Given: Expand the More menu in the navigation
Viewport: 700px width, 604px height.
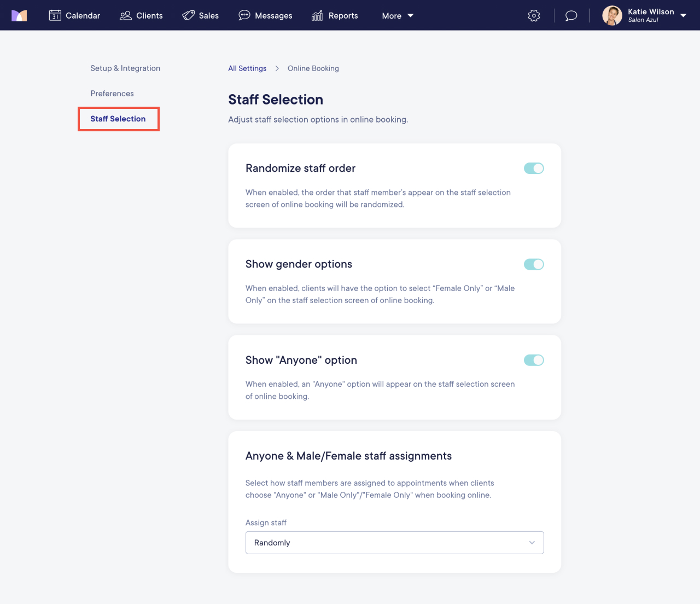Looking at the screenshot, I should click(398, 15).
